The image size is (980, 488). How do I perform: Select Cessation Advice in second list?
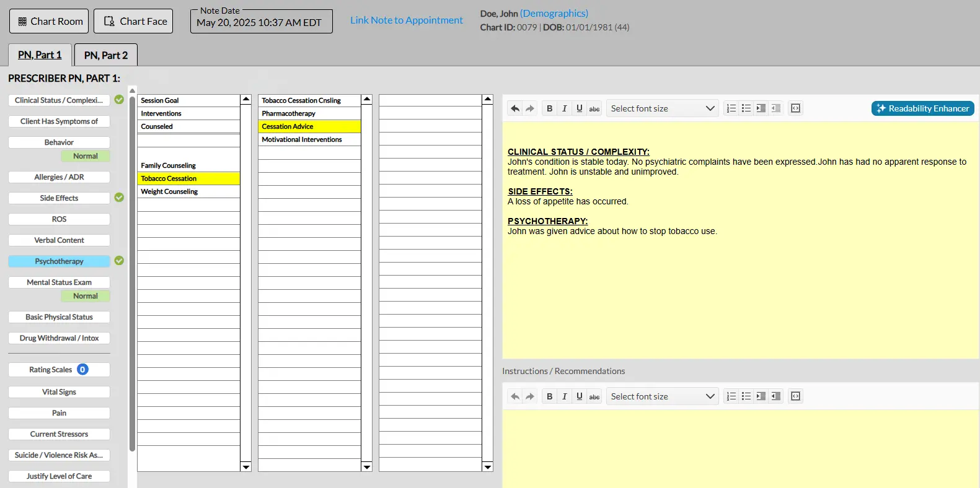309,126
